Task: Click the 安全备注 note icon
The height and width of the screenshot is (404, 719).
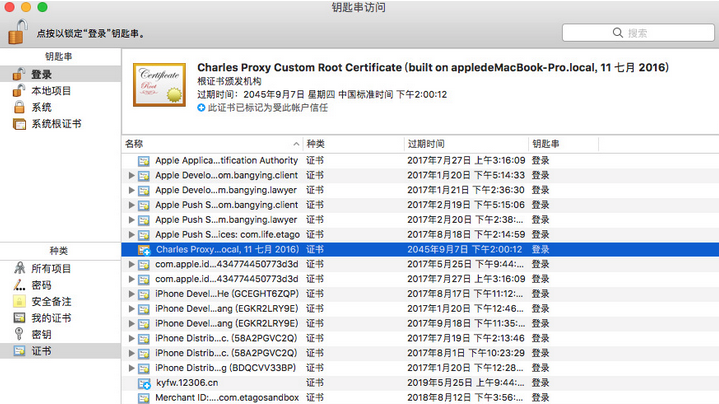Action: [19, 301]
